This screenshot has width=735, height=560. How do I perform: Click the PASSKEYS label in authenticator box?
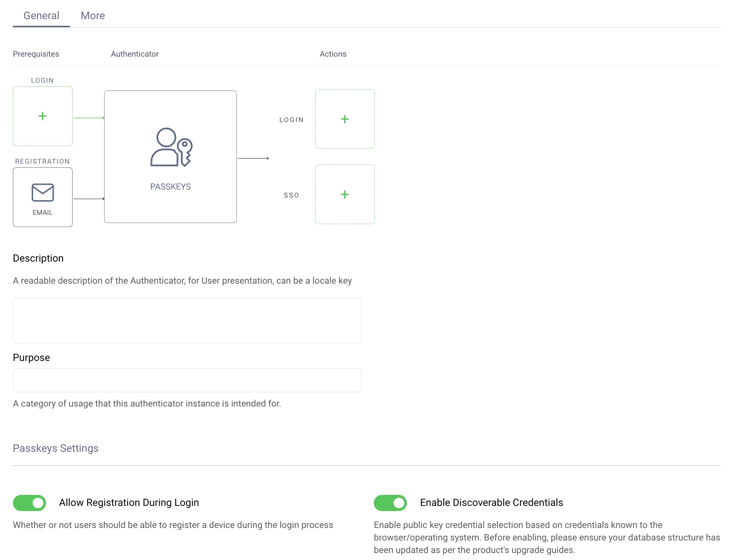click(x=170, y=187)
